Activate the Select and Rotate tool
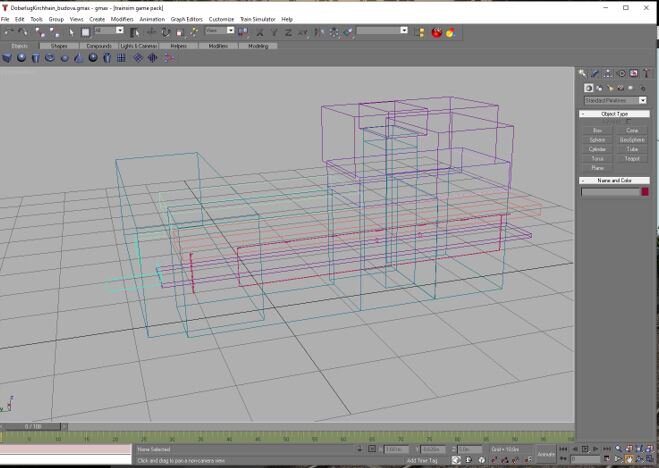Image resolution: width=659 pixels, height=468 pixels. coord(166,32)
